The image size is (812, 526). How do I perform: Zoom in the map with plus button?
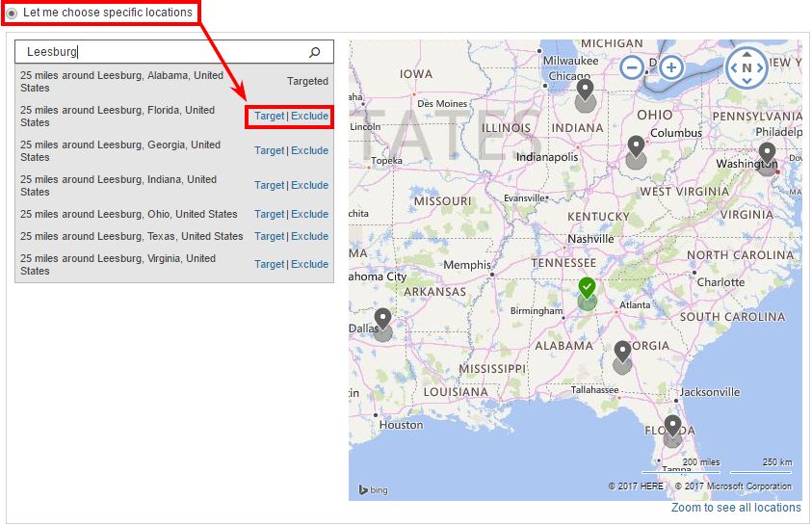click(671, 67)
